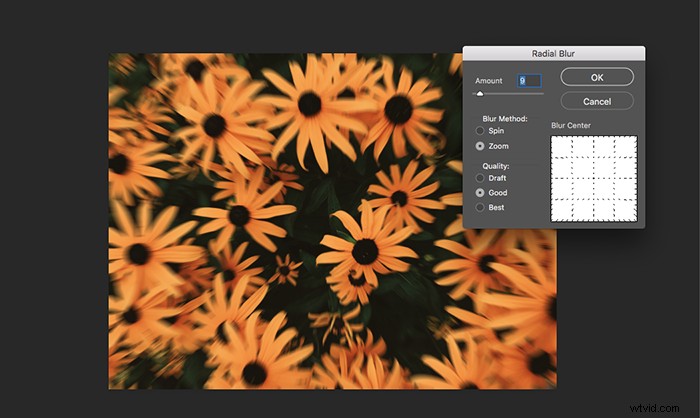The height and width of the screenshot is (418, 700).
Task: Click the Amount input field
Action: pos(529,80)
